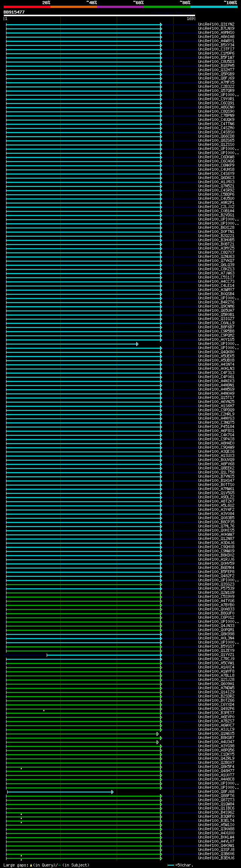Select hit label UniRef100_P45184
Viewport: 241px width, 868px height.
(216, 427)
